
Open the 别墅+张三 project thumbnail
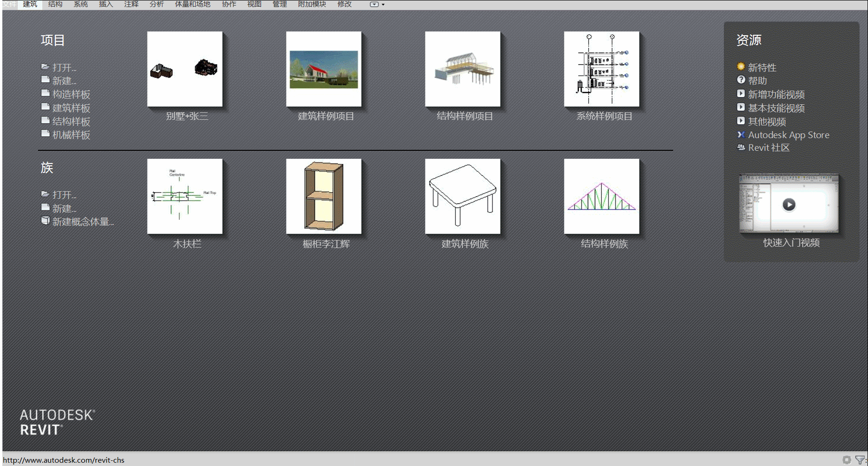[x=185, y=69]
